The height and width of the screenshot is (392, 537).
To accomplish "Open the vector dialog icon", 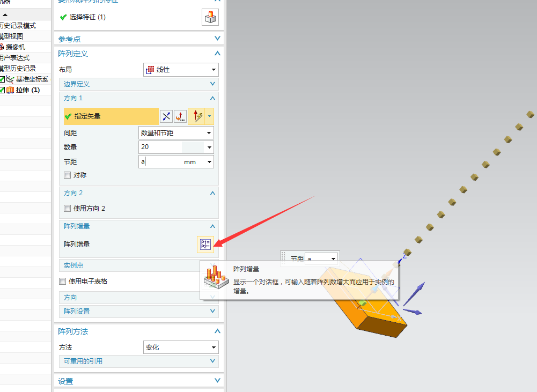I will (180, 116).
